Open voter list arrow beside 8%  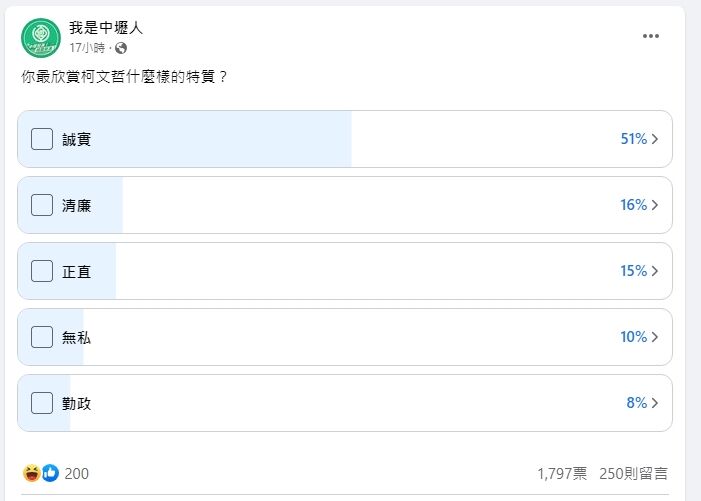[655, 403]
